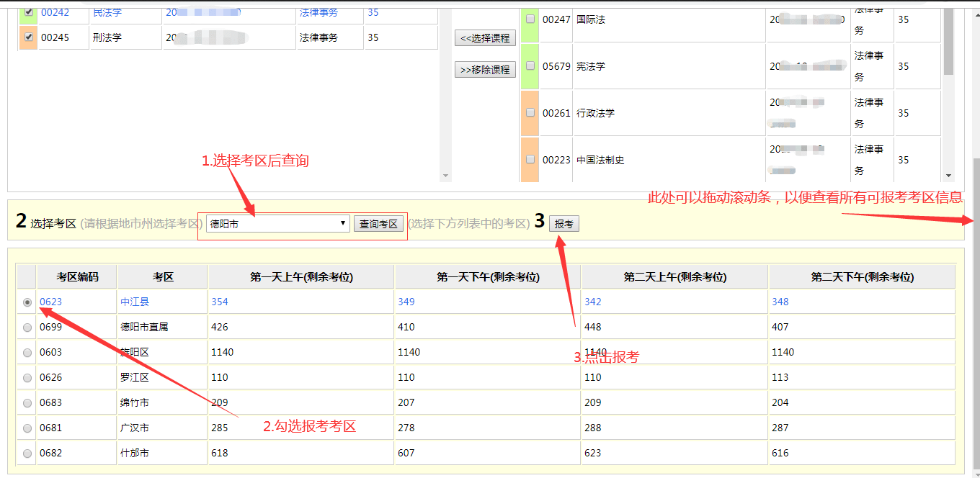Select radio button for 0603 旌阳区

coord(27,353)
